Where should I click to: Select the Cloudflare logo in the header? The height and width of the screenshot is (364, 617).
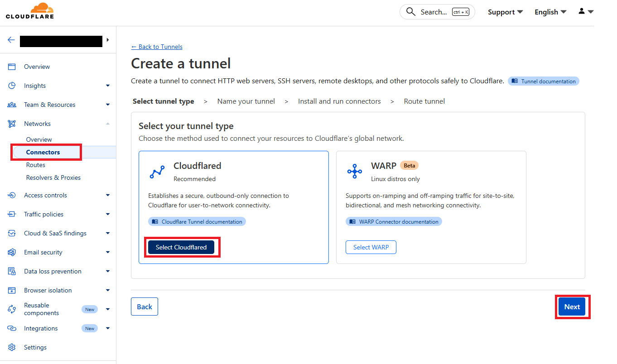tap(29, 11)
